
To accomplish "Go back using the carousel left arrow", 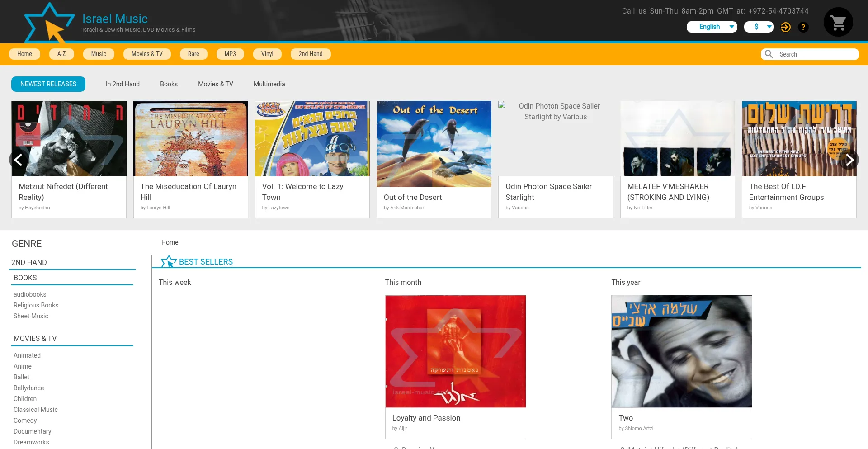I will click(18, 160).
